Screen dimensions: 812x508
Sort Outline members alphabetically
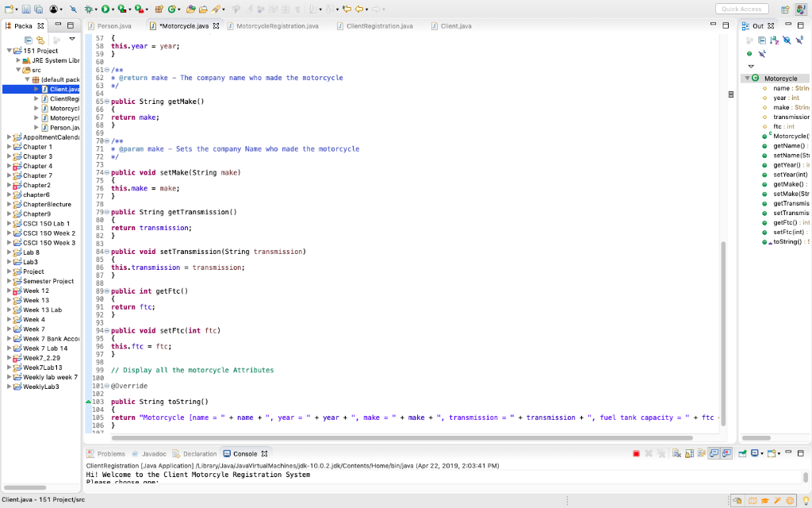(x=774, y=40)
